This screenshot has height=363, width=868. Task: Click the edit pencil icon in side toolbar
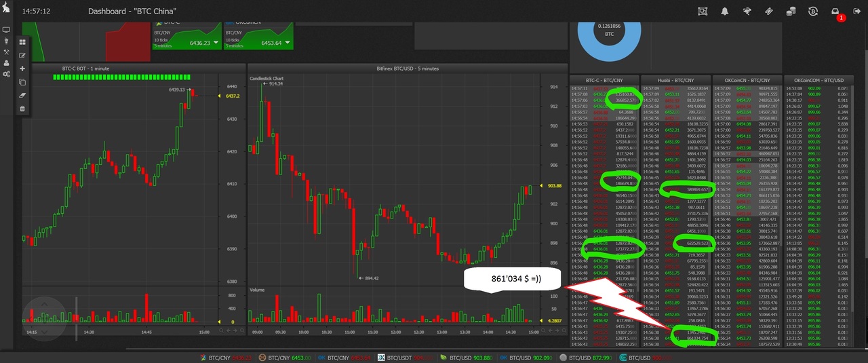(x=22, y=56)
